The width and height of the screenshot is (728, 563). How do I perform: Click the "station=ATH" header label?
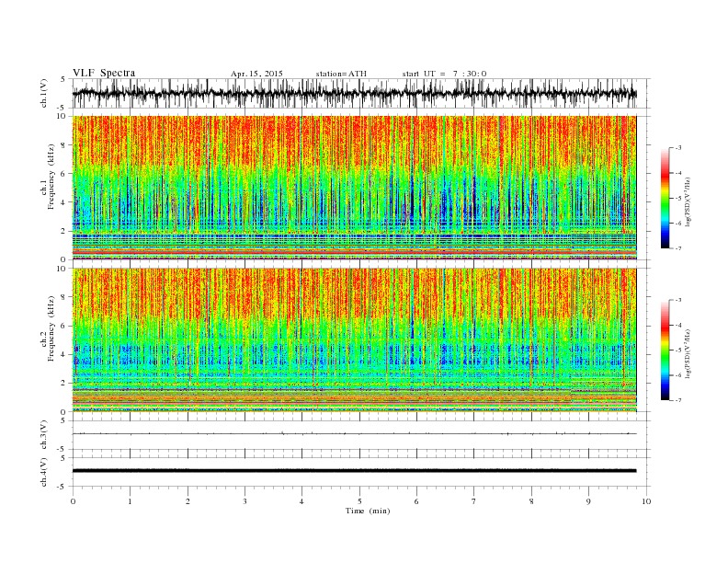point(341,74)
